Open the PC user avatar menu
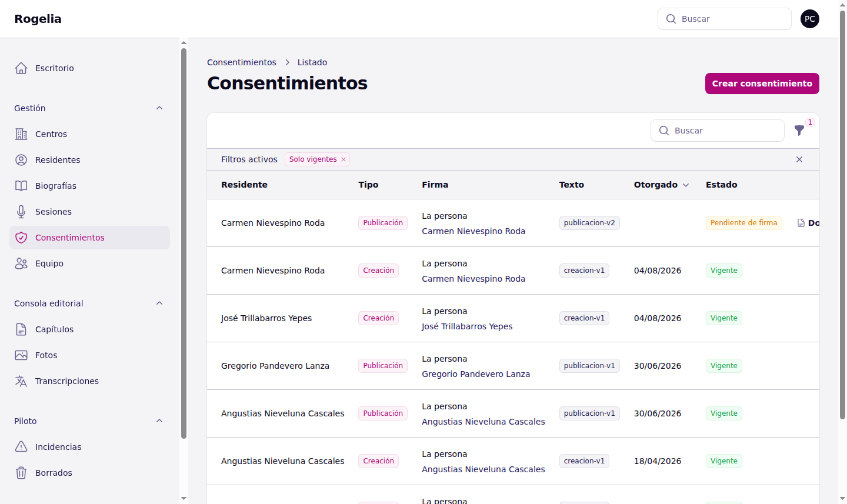Viewport: 847px width, 504px height. pos(810,19)
